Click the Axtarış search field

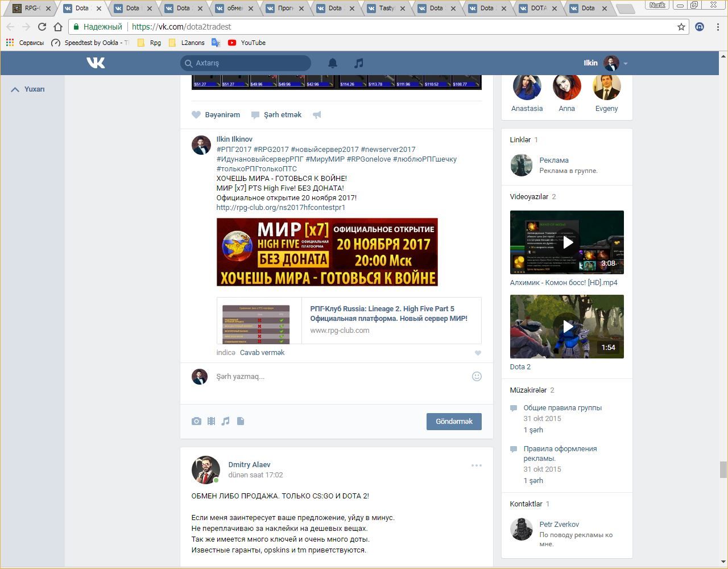246,63
